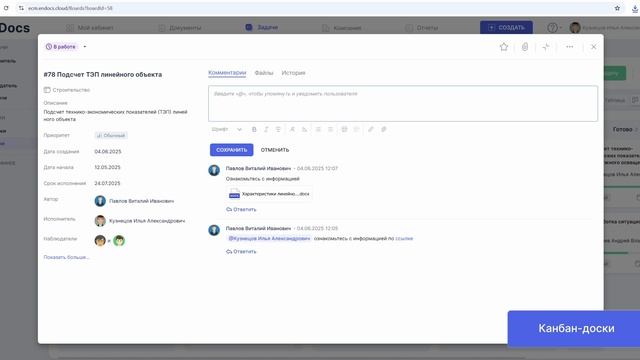Open the font (Шрифт) dropdown
Image resolution: width=640 pixels, height=360 pixels.
tap(227, 129)
